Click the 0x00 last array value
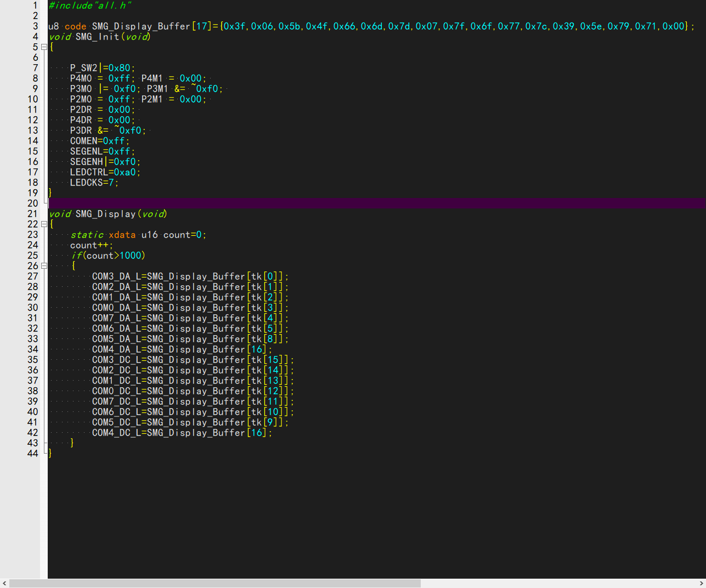706x588 pixels. click(x=673, y=26)
